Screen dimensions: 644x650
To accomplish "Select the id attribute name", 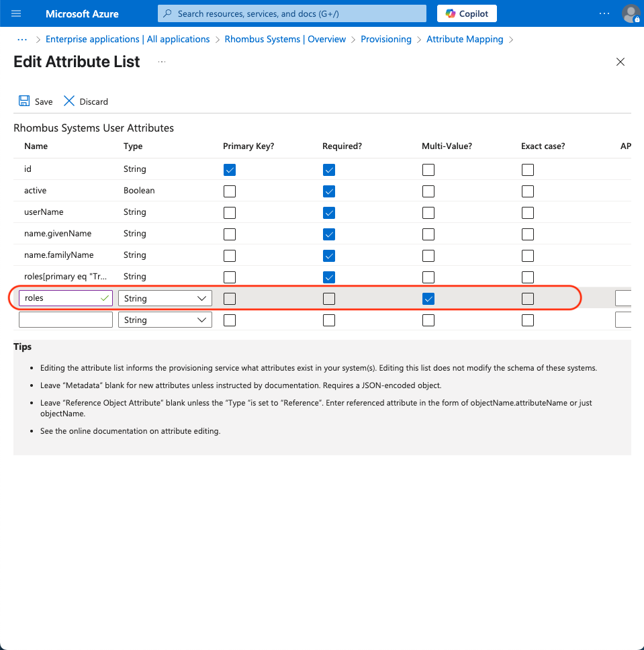I will pyautogui.click(x=28, y=169).
